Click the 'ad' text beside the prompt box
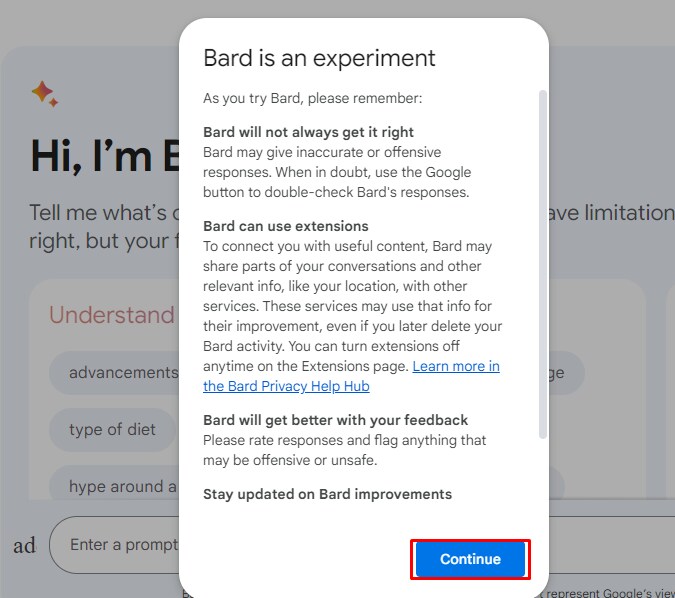 24,545
